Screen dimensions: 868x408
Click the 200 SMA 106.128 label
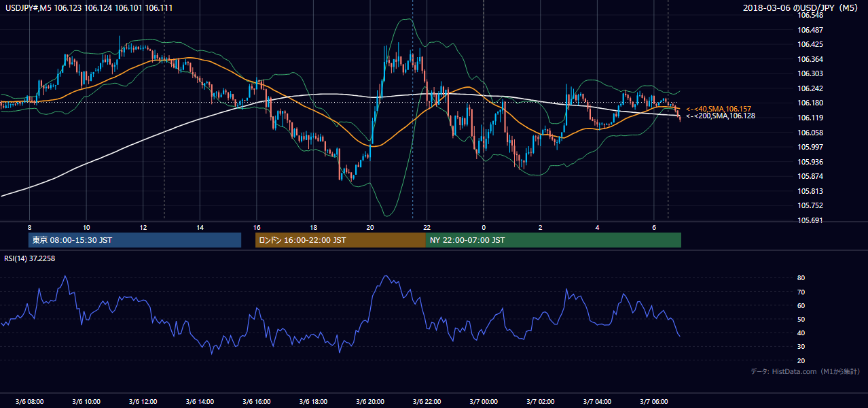point(721,116)
